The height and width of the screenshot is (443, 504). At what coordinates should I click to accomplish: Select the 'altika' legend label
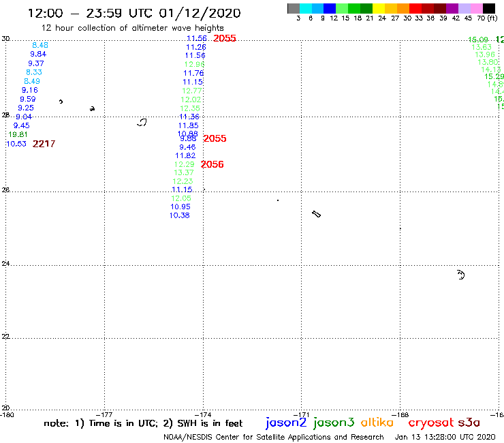pos(377,422)
